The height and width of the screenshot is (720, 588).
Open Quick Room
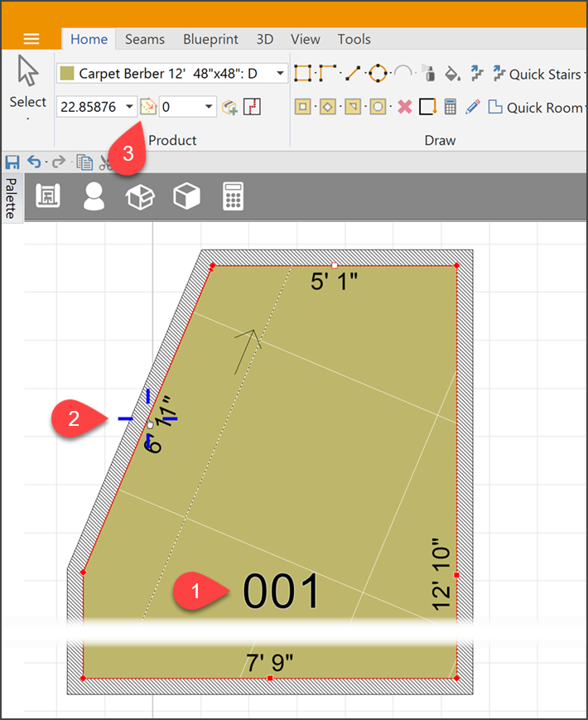click(x=536, y=108)
